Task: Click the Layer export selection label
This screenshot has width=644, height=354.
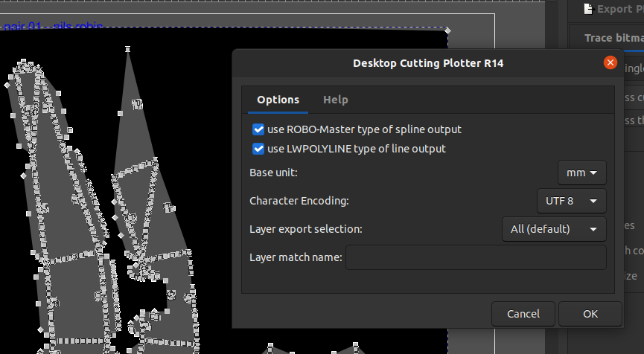Action: click(x=306, y=229)
